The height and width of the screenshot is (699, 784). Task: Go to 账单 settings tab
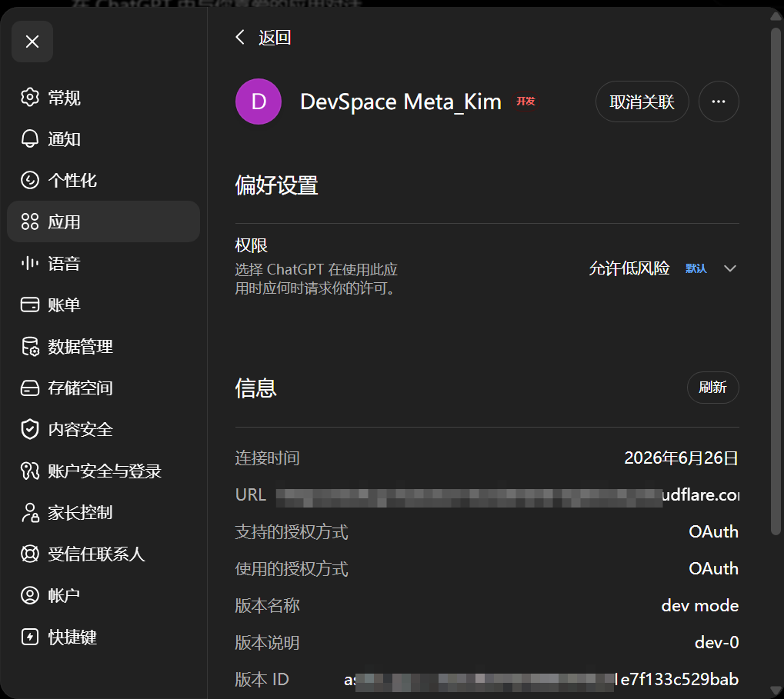point(104,305)
